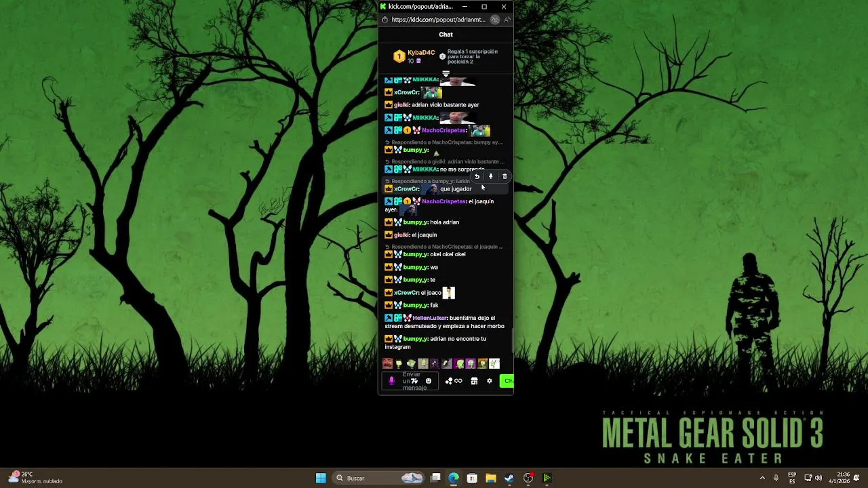
Task: Select the second quick emote, green alien
Action: 399,364
